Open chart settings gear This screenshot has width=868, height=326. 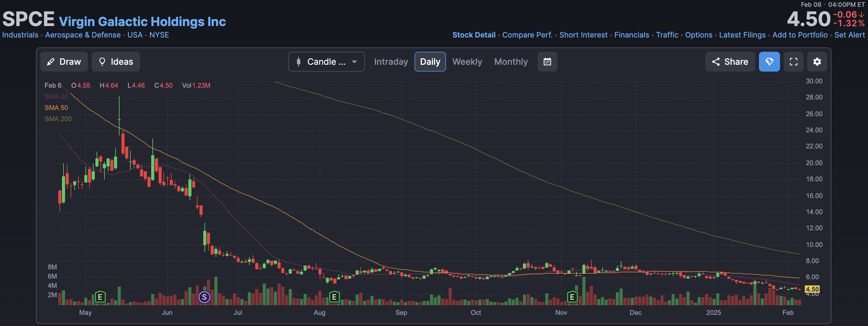(817, 62)
